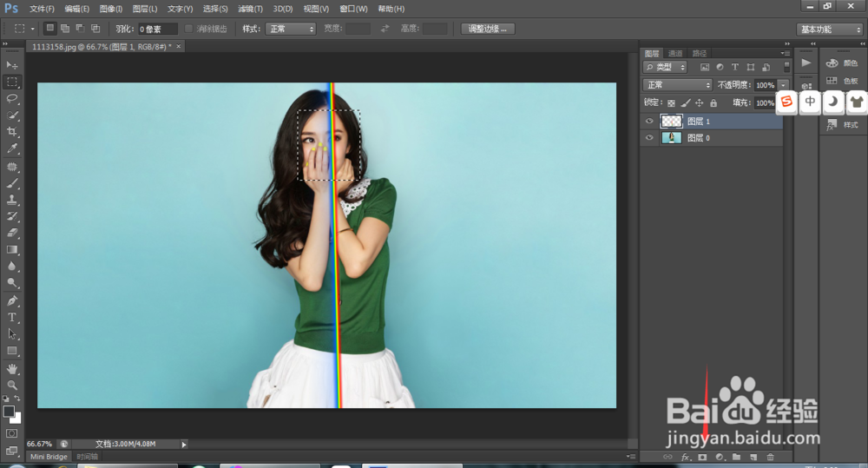Open the opacity slider dropdown arrow
Image resolution: width=868 pixels, height=468 pixels.
[x=783, y=85]
